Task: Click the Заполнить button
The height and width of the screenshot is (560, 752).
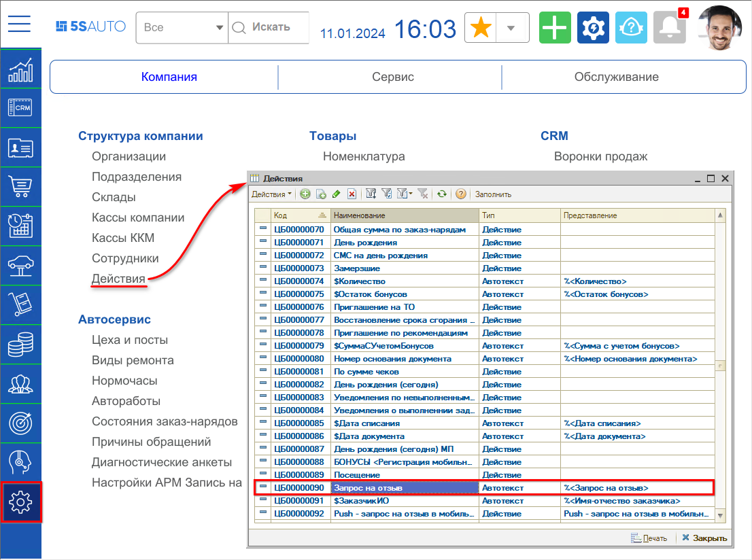Action: (x=493, y=194)
